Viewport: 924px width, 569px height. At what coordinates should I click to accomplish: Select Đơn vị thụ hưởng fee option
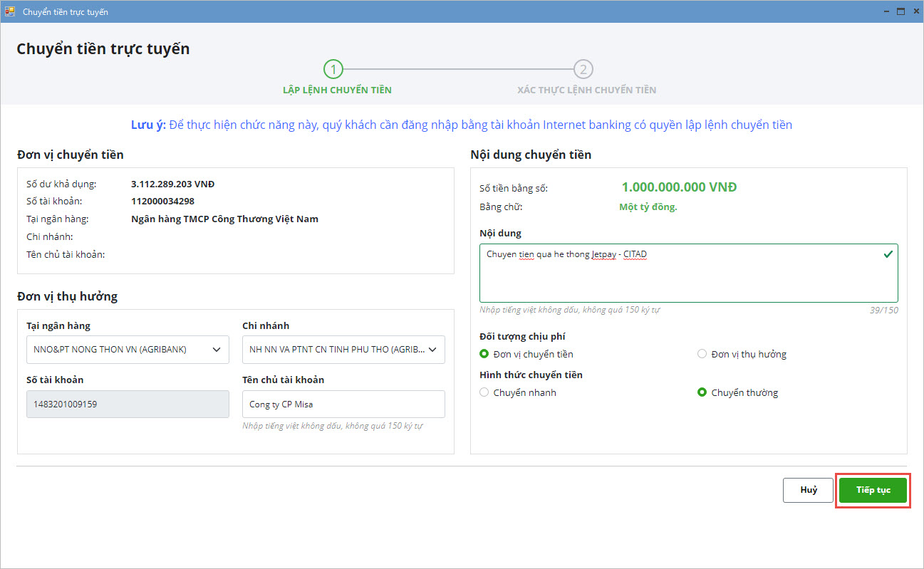pyautogui.click(x=702, y=354)
